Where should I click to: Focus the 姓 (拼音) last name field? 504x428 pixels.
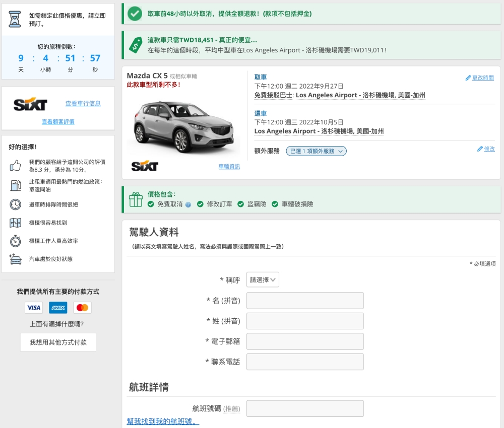pos(305,321)
